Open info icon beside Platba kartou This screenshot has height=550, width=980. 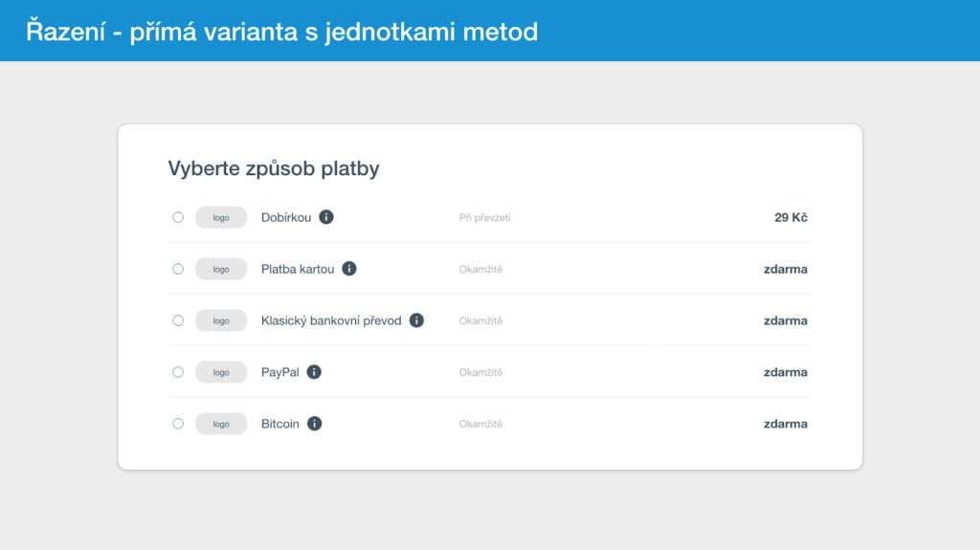[x=349, y=269]
